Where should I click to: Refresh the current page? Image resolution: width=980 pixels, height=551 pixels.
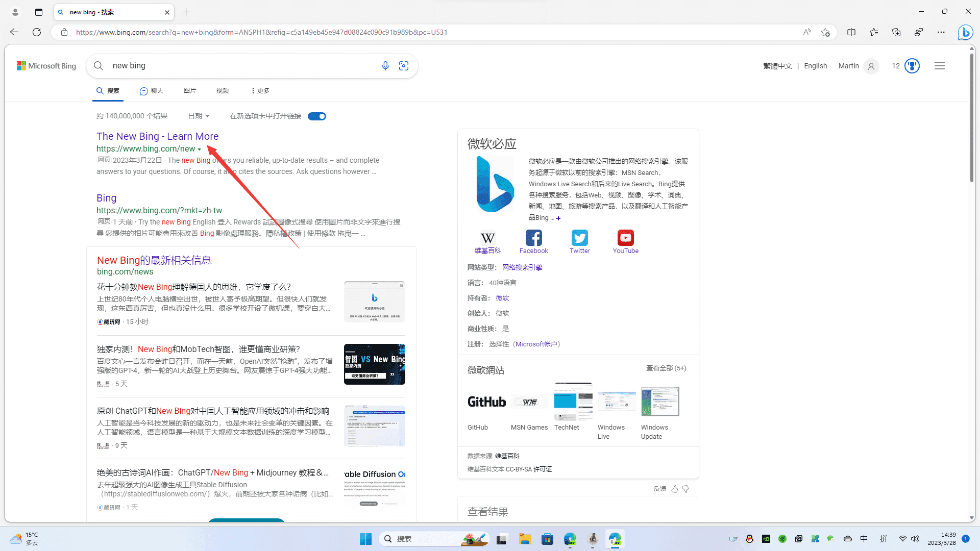coord(37,32)
